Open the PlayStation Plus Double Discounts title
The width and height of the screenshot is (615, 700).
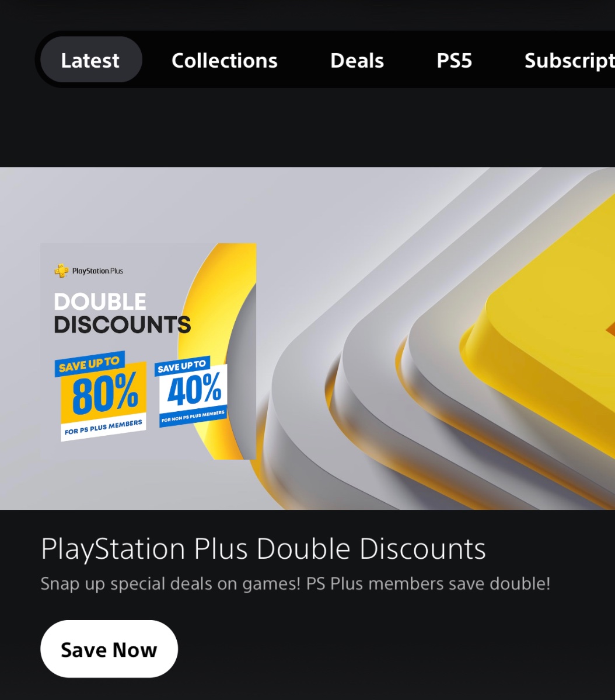(x=263, y=549)
